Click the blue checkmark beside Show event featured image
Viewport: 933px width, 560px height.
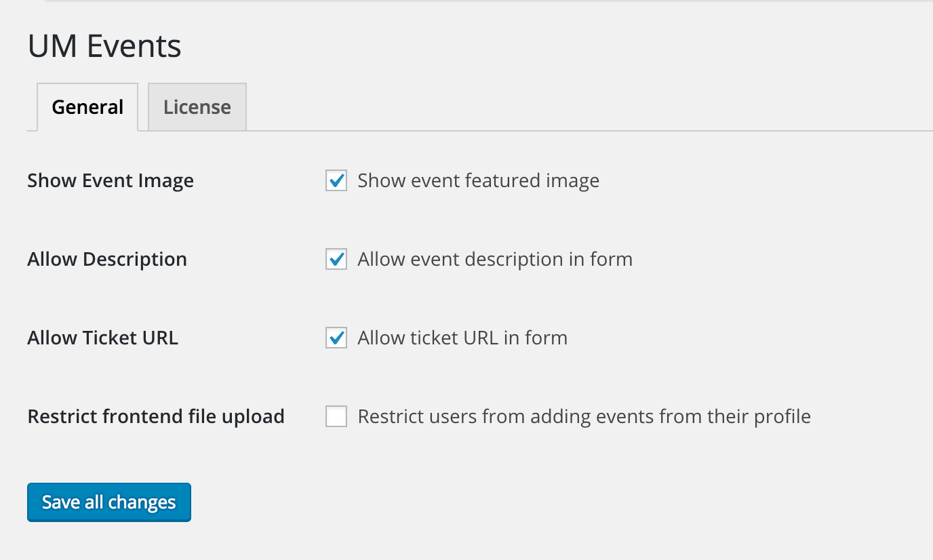[336, 181]
